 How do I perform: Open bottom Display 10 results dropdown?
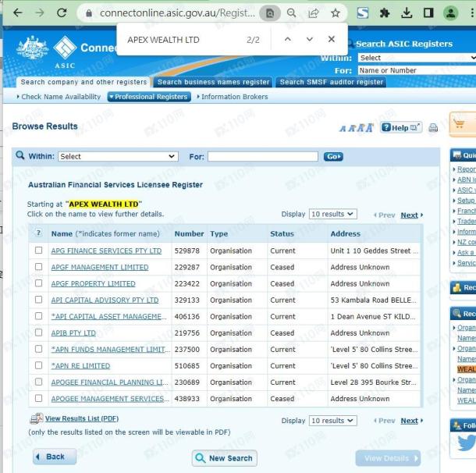point(332,421)
